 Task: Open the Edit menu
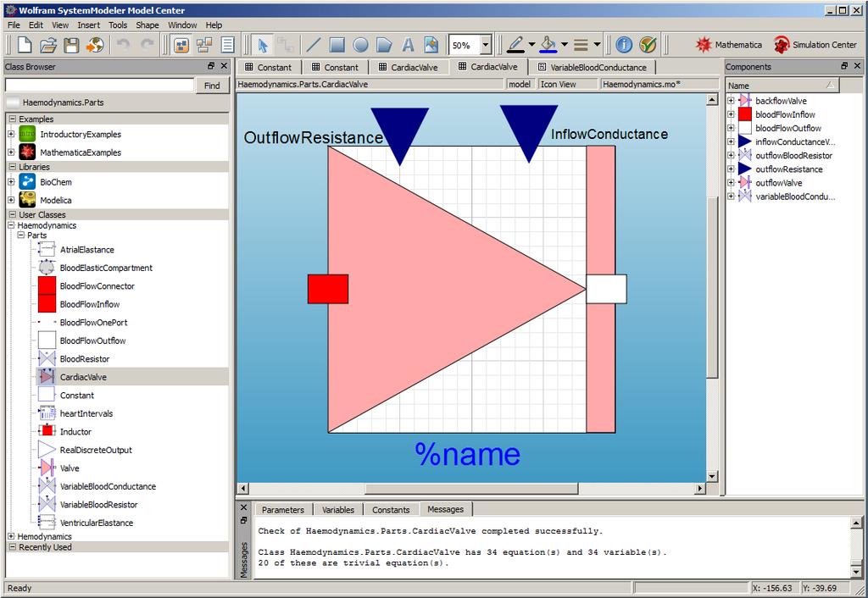36,25
